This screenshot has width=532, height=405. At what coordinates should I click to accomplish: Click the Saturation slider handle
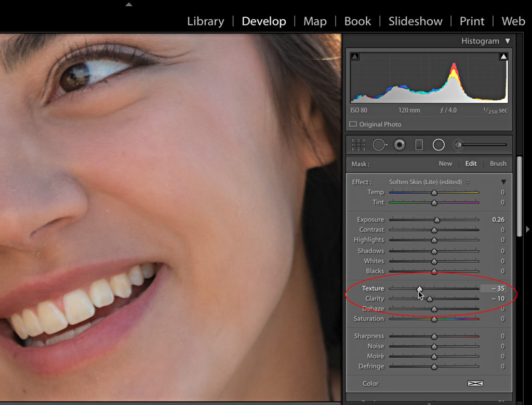[x=434, y=319]
